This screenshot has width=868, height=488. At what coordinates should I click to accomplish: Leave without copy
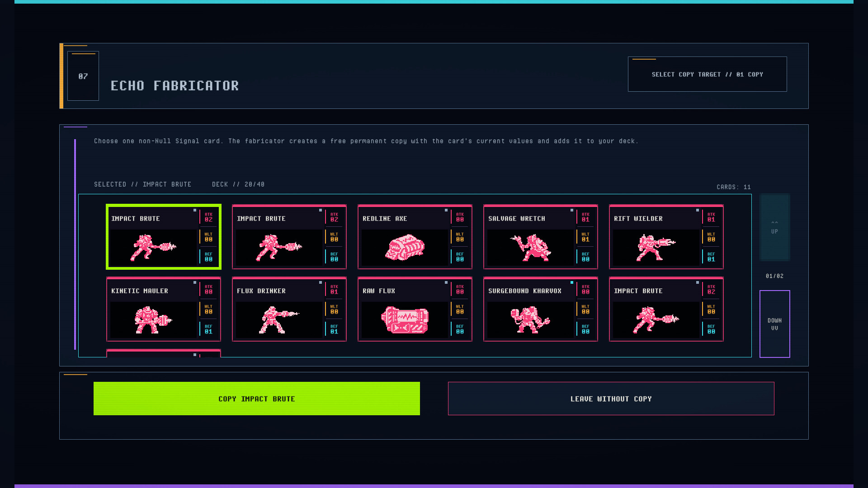coord(611,399)
